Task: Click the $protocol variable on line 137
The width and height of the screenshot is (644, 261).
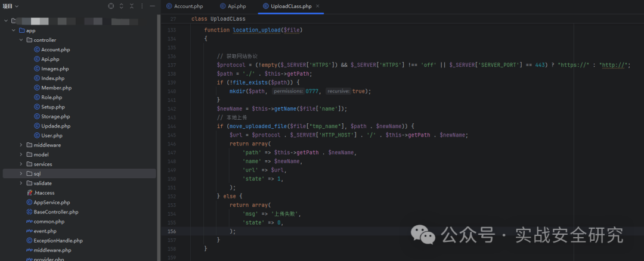Action: click(x=231, y=66)
